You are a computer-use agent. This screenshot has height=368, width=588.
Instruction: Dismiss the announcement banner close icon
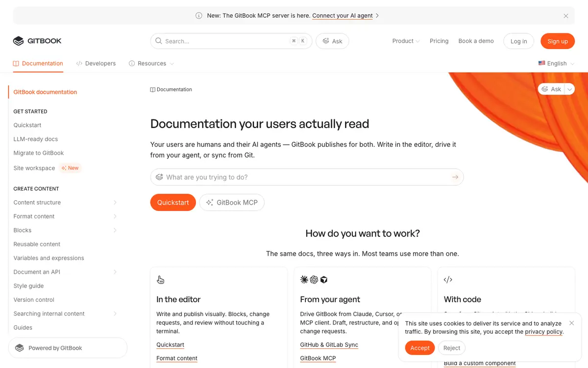point(566,16)
